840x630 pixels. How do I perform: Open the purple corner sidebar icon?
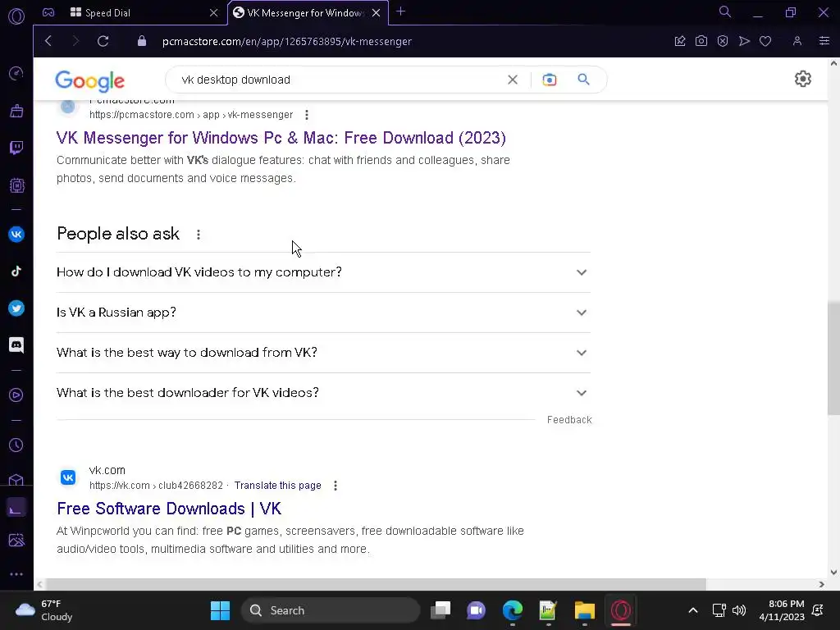coord(16,508)
